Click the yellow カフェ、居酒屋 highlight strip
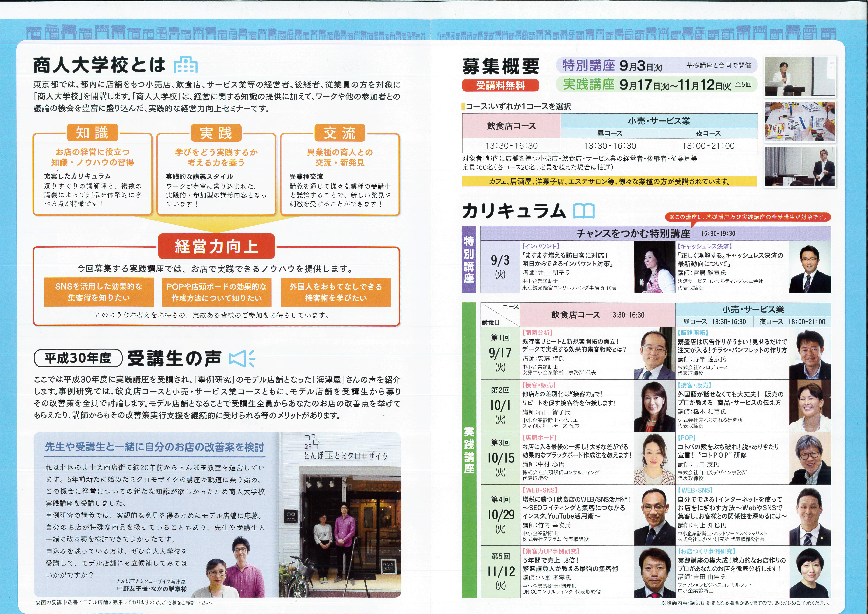Viewport: 868px width, 614px height. [x=609, y=182]
